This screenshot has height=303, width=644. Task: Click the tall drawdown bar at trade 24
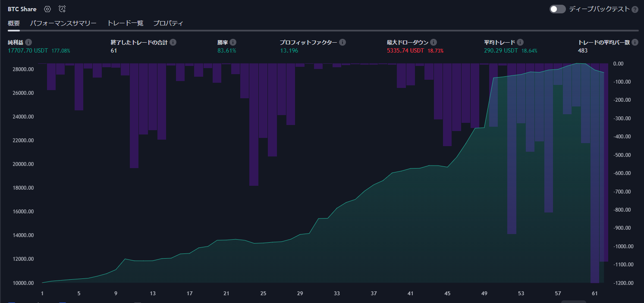(254, 125)
